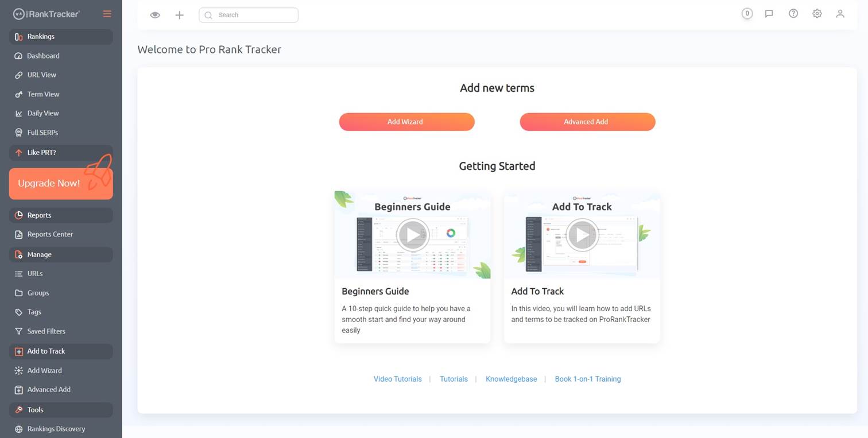Click the Manage folder-gear icon
This screenshot has height=438, width=868.
[19, 255]
